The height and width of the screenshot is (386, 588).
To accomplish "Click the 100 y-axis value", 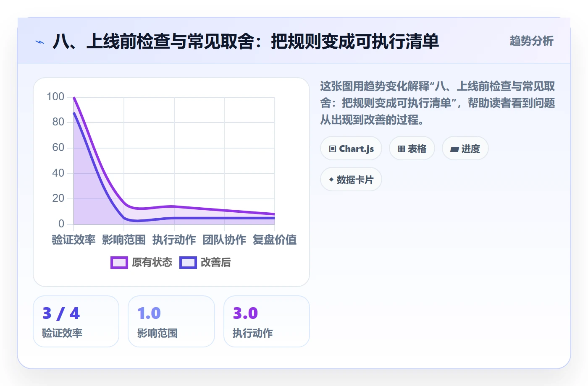I will [x=55, y=97].
